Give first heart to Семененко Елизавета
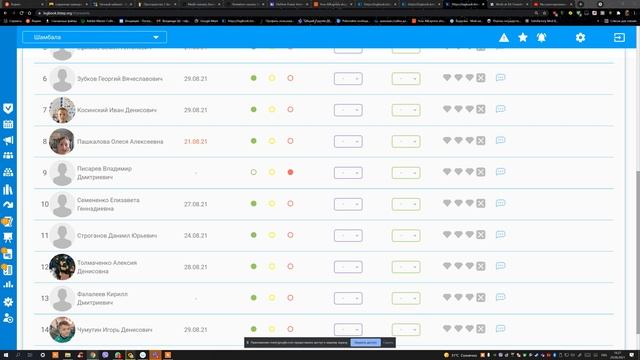This screenshot has width=640, height=360. click(447, 203)
